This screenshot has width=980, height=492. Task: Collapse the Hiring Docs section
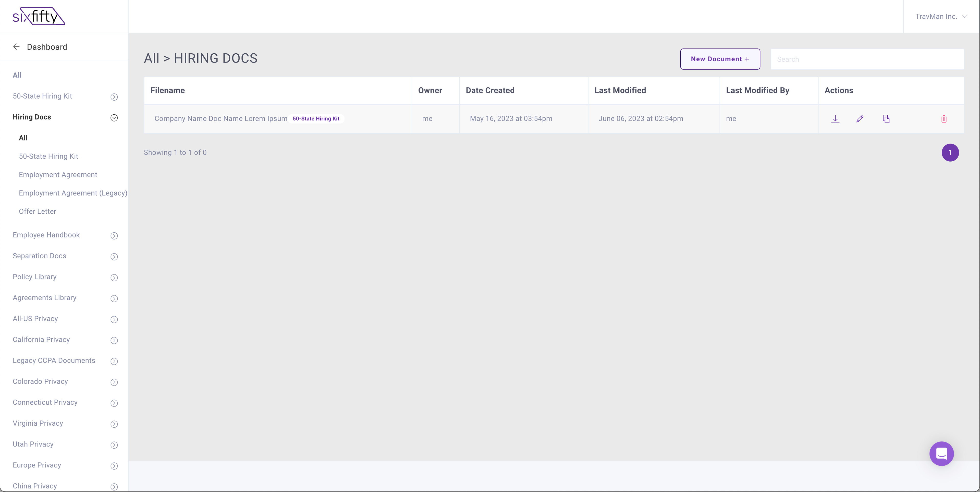point(114,118)
